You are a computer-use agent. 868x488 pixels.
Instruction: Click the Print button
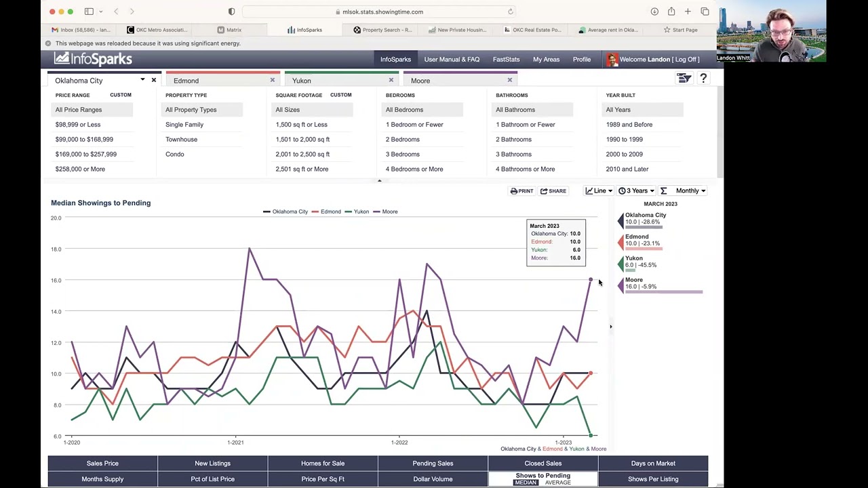[521, 191]
